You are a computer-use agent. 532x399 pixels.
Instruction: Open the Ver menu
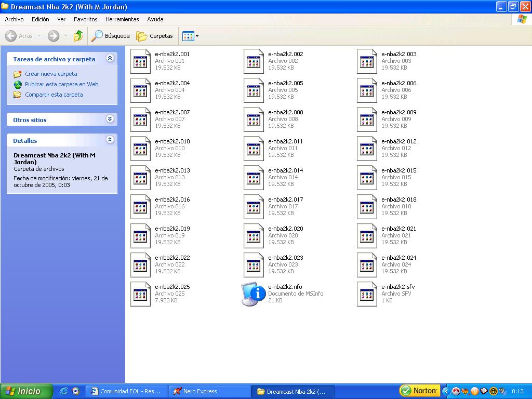pyautogui.click(x=61, y=19)
